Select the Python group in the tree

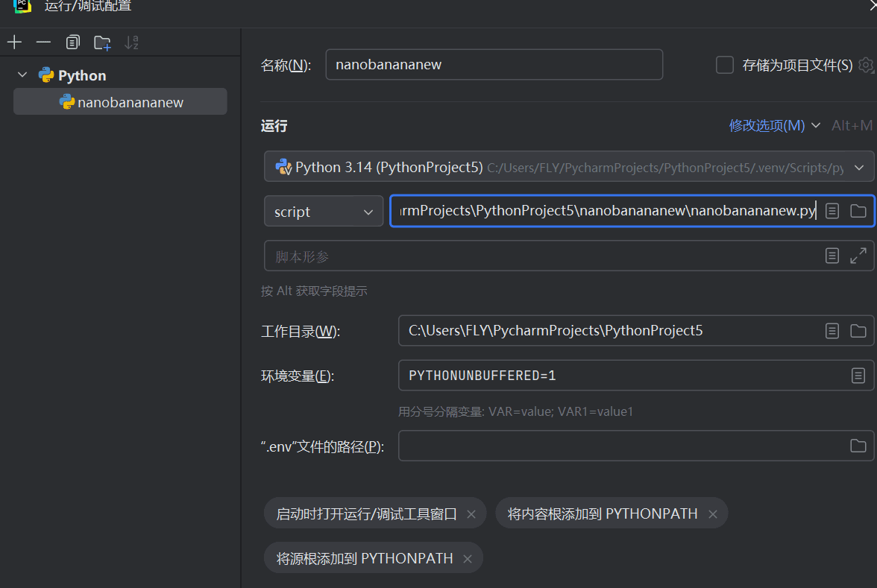click(82, 75)
